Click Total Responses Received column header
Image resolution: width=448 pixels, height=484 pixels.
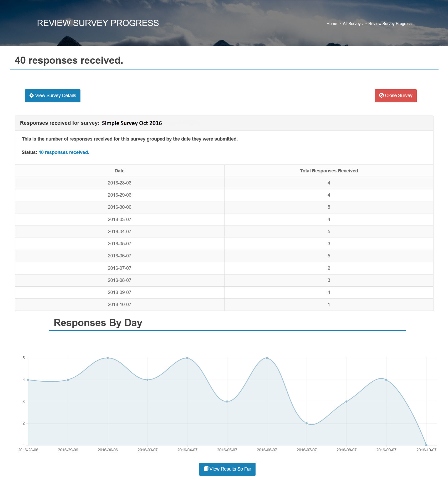[x=329, y=171]
